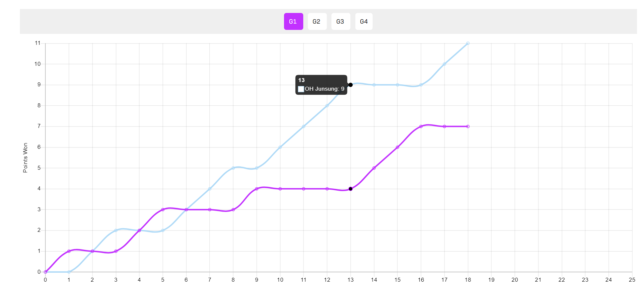Click the blue point at rally 1, zero points
644x283 pixels.
click(69, 272)
